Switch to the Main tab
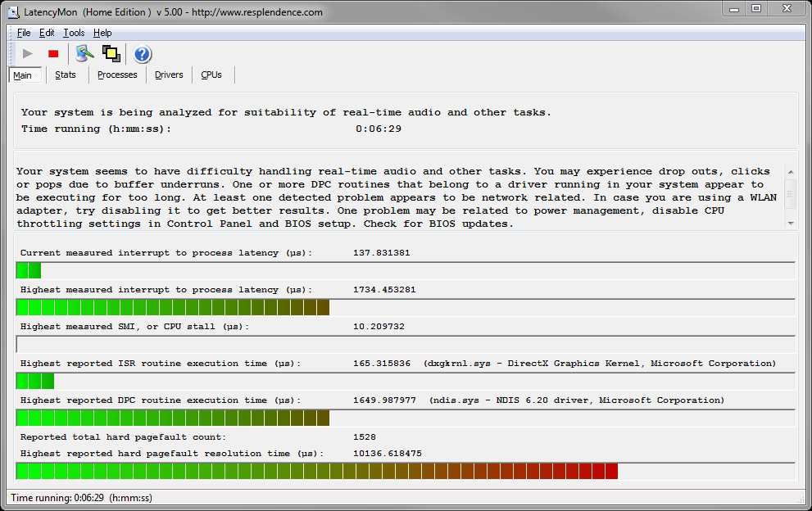 [23, 75]
